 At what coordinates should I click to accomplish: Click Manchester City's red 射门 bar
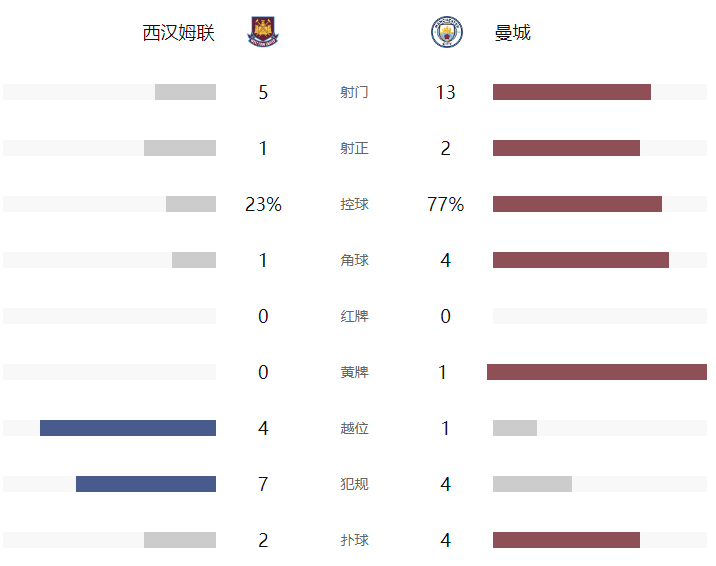(572, 92)
